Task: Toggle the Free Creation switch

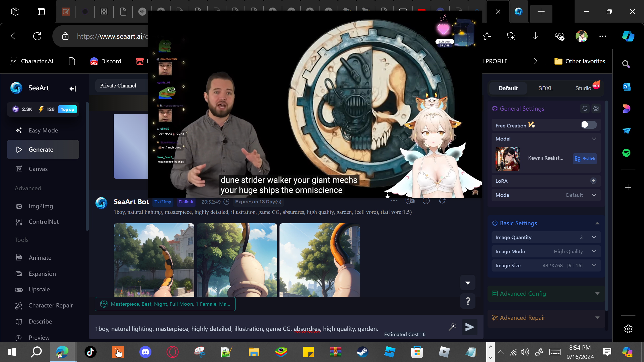Action: pyautogui.click(x=589, y=125)
